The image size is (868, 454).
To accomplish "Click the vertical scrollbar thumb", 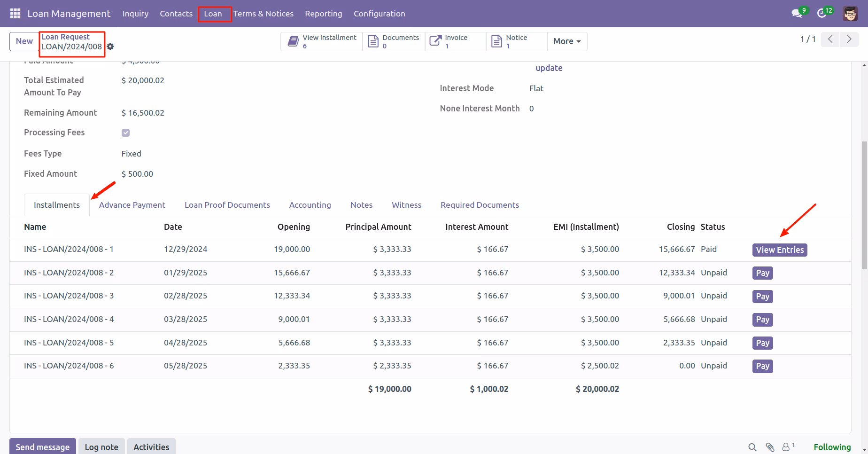I will (x=864, y=205).
